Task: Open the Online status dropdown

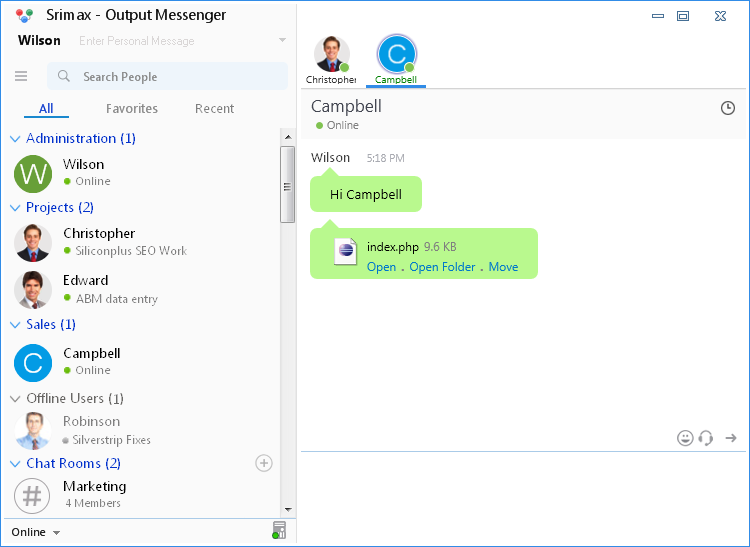Action: [x=35, y=532]
